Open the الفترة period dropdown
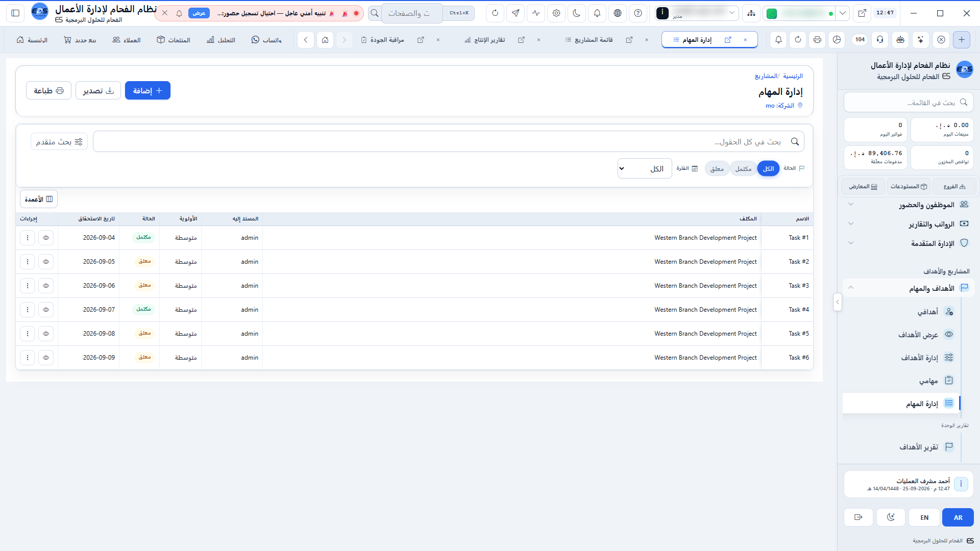The height and width of the screenshot is (551, 980). pos(645,169)
